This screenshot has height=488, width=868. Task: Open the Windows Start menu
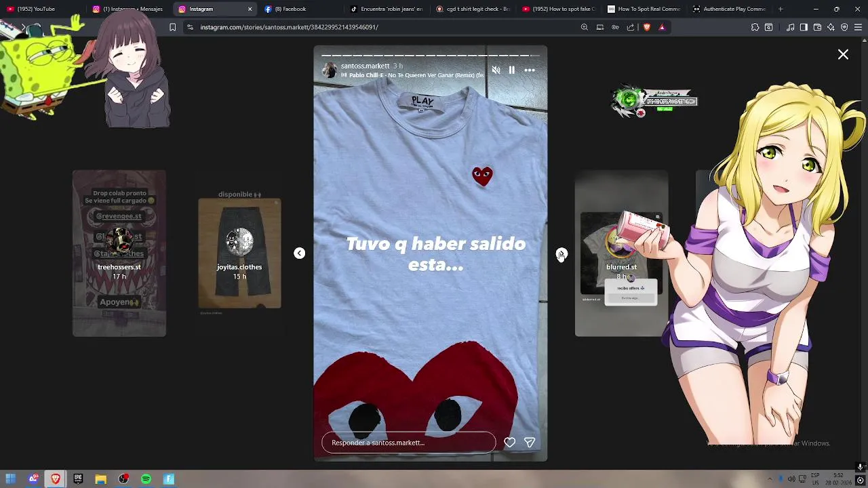[11, 479]
